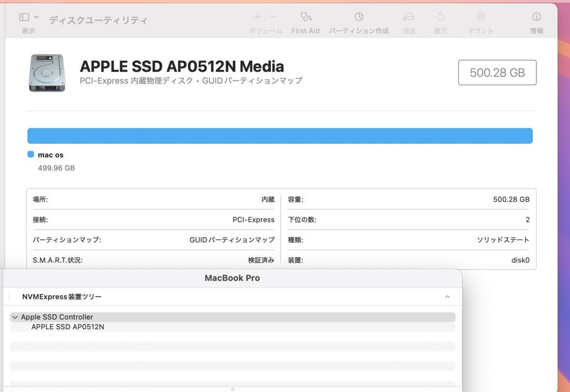Select the 'NVMExpress装置ツリー' header
Viewport: 570px width, 392px height.
pyautogui.click(x=62, y=297)
